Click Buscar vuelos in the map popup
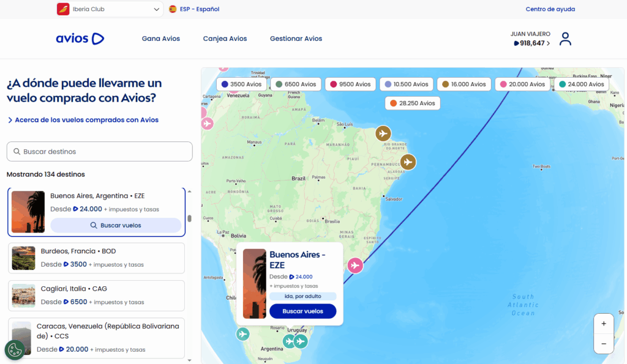Image resolution: width=627 pixels, height=364 pixels. pyautogui.click(x=302, y=311)
